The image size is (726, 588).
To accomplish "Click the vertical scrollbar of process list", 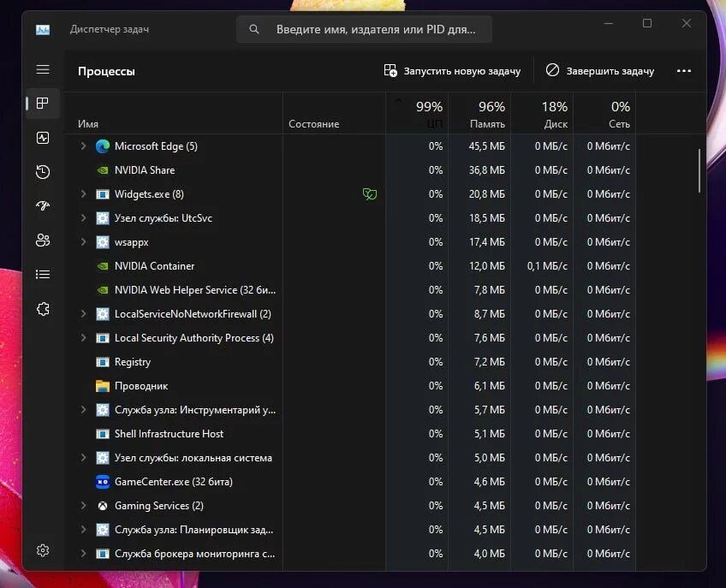I will (699, 170).
